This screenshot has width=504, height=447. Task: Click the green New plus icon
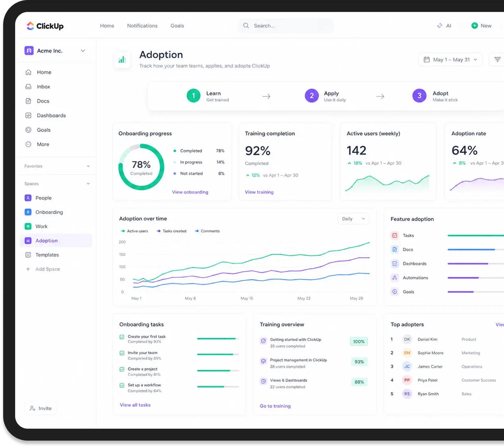click(474, 25)
